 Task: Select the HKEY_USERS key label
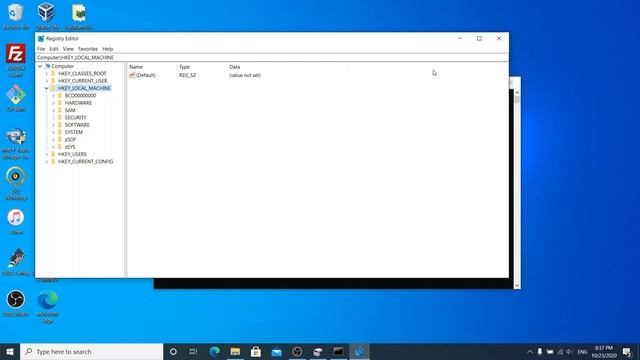[x=72, y=154]
